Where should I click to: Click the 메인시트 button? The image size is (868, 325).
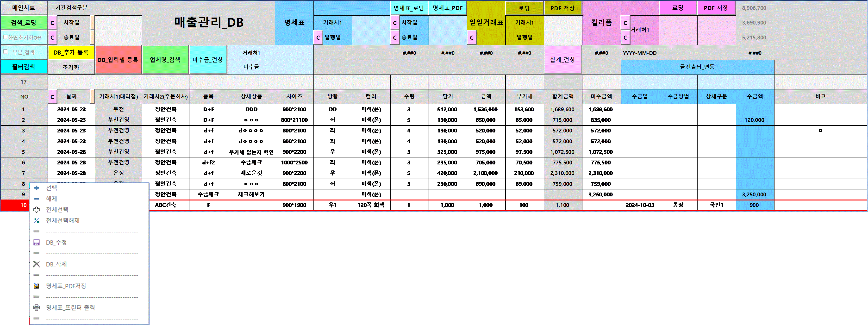24,8
